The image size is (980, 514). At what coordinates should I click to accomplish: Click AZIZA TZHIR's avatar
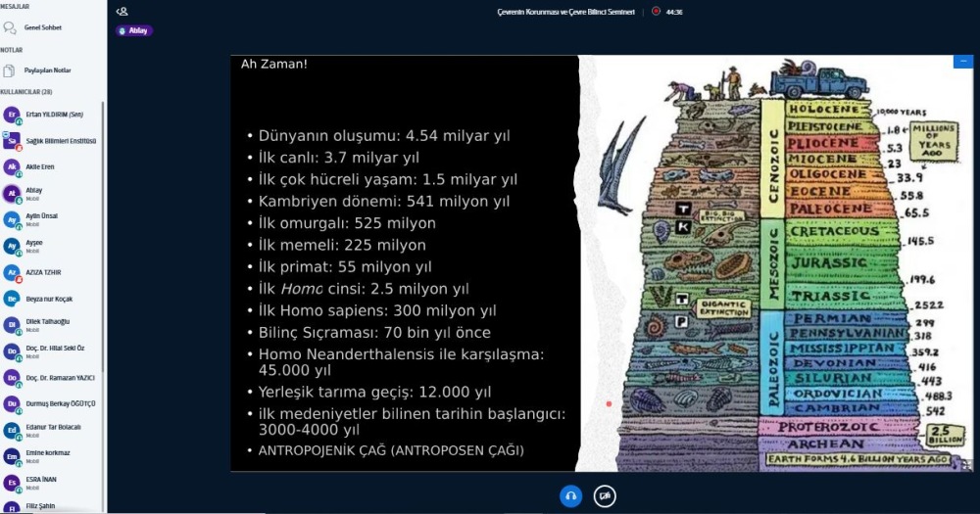(11, 273)
